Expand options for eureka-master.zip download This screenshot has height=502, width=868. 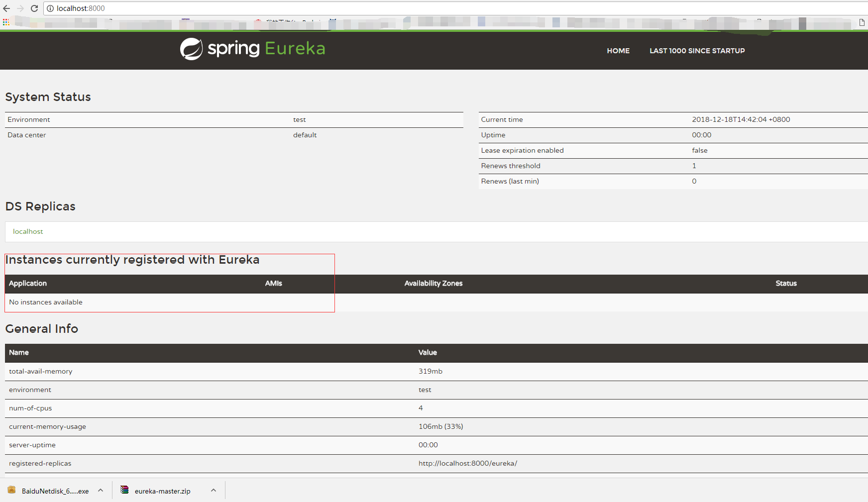214,491
